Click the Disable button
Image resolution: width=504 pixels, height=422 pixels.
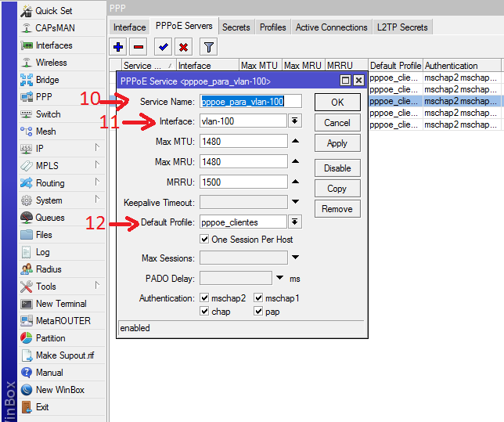click(337, 168)
